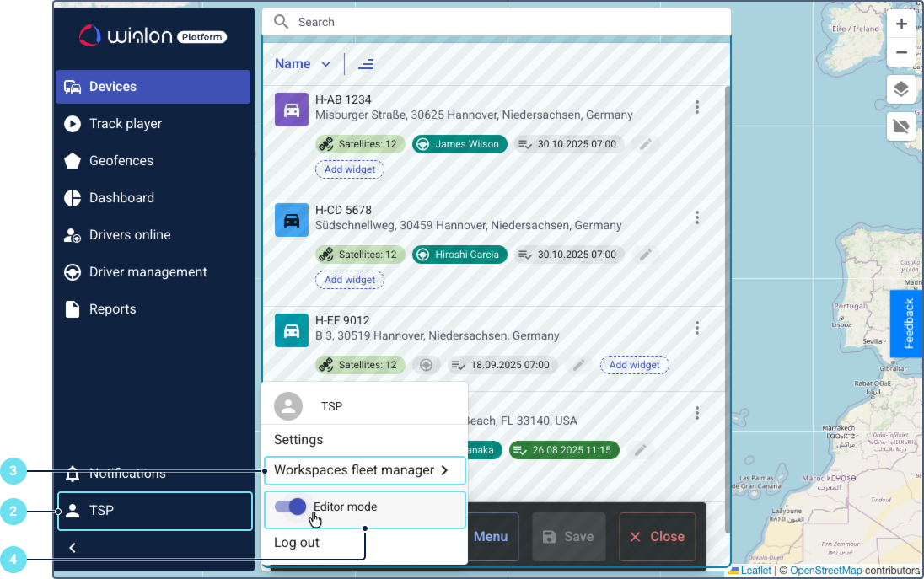Image resolution: width=924 pixels, height=579 pixels.
Task: Open the blue Feedback tab
Action: point(908,324)
